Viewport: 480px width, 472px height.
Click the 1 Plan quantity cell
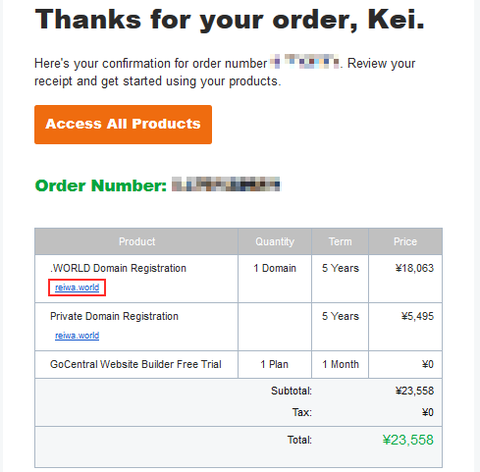coord(275,364)
